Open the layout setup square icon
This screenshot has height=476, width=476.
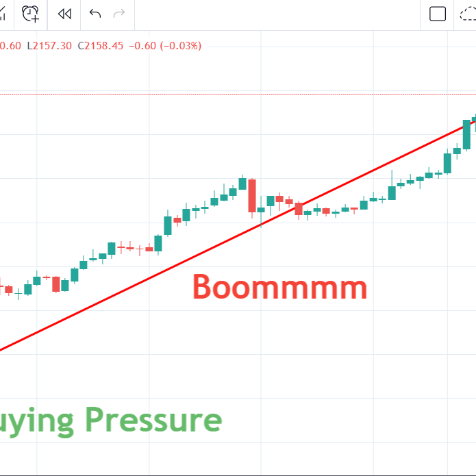438,14
